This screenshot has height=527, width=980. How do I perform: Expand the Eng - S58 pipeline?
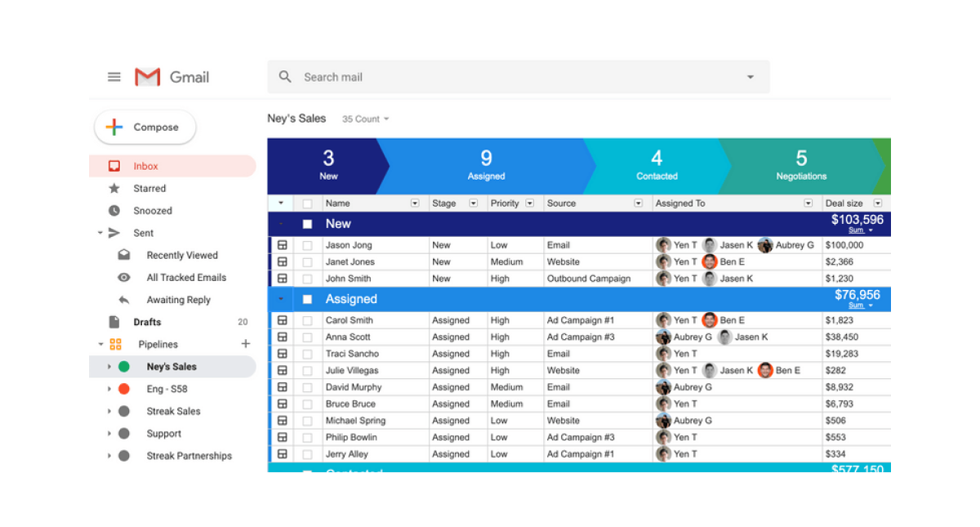pyautogui.click(x=109, y=389)
